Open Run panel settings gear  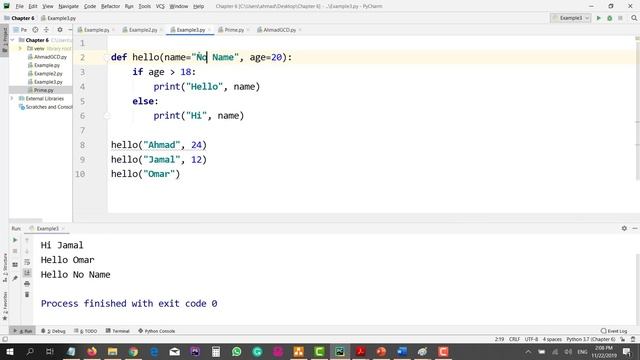click(624, 228)
